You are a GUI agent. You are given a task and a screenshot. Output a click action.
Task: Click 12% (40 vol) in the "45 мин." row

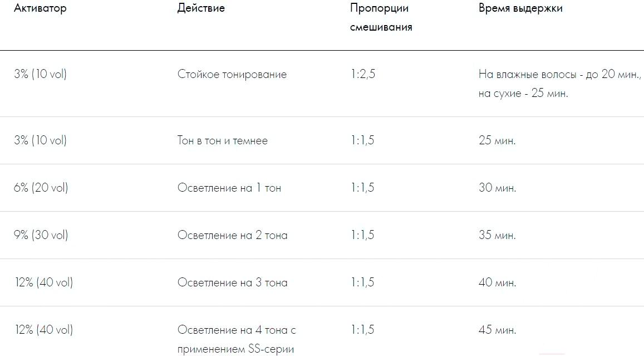point(44,330)
